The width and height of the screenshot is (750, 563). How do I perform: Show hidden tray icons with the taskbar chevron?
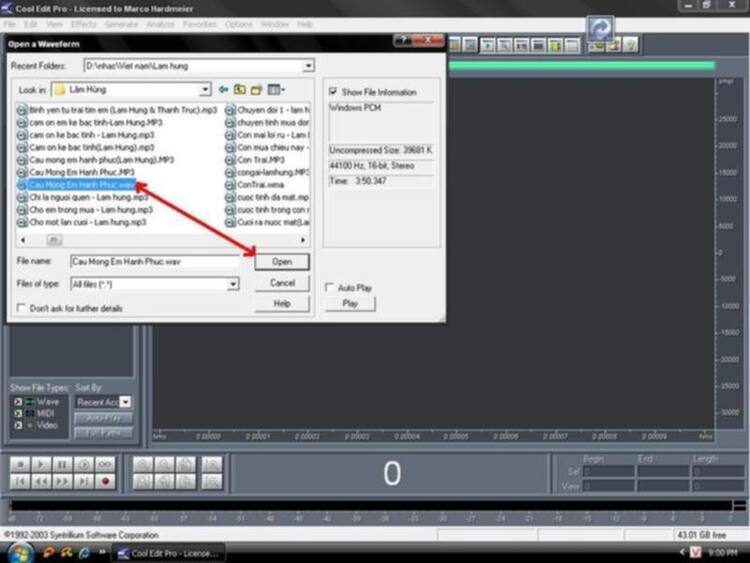[x=682, y=552]
